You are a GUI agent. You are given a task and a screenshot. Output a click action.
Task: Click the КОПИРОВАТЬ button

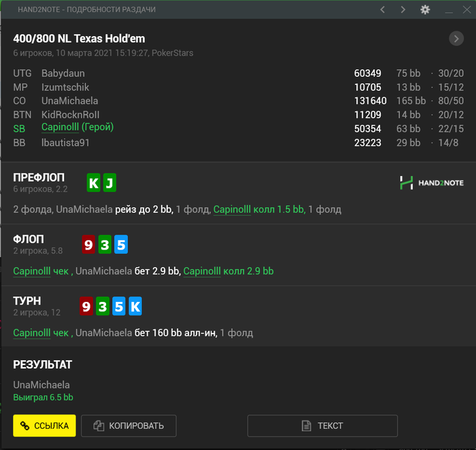pyautogui.click(x=129, y=426)
